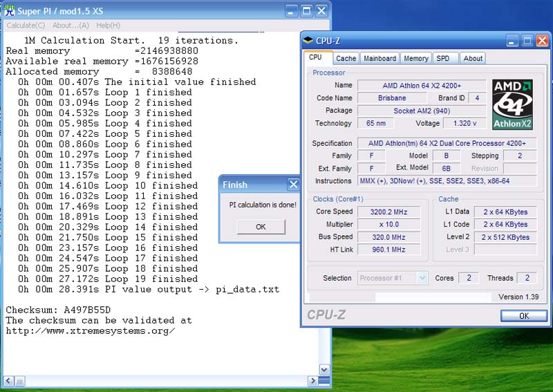This screenshot has height=392, width=553.
Task: Click the 1M Calculation Start line
Action: (x=131, y=40)
